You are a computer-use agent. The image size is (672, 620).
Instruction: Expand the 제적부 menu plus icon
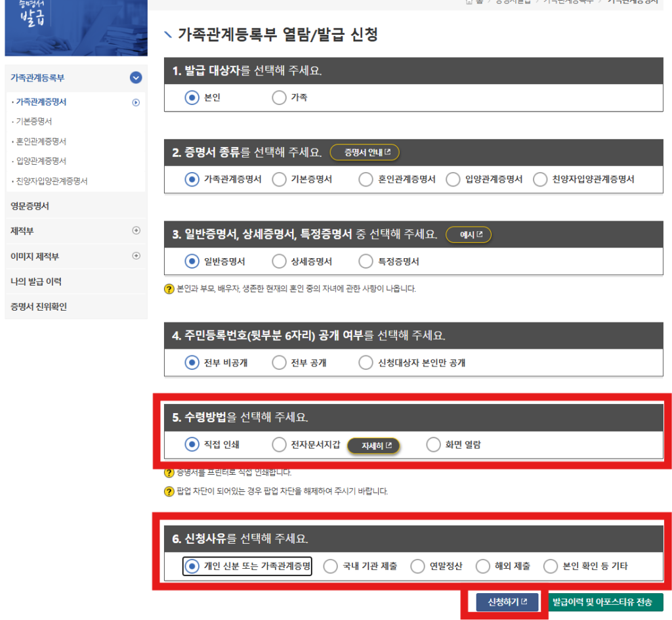[x=136, y=231]
